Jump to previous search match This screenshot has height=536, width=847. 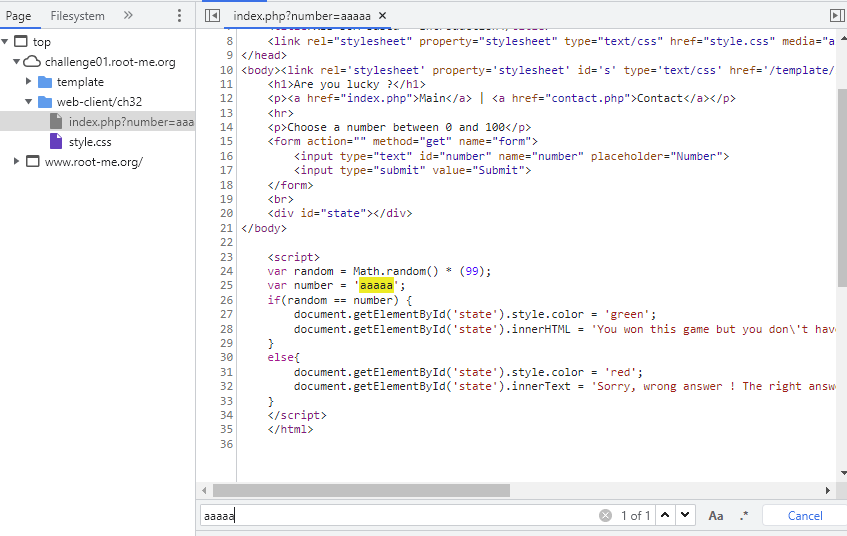click(x=665, y=515)
